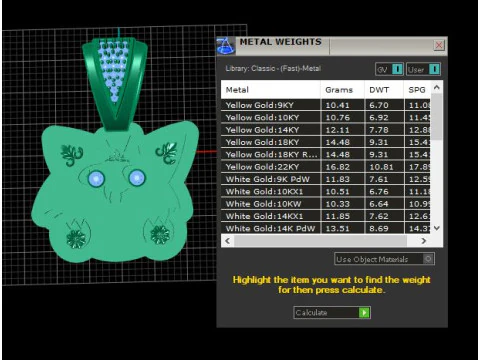480x360 pixels.
Task: Select the Yellow Gold:9KY row
Action: [x=325, y=105]
